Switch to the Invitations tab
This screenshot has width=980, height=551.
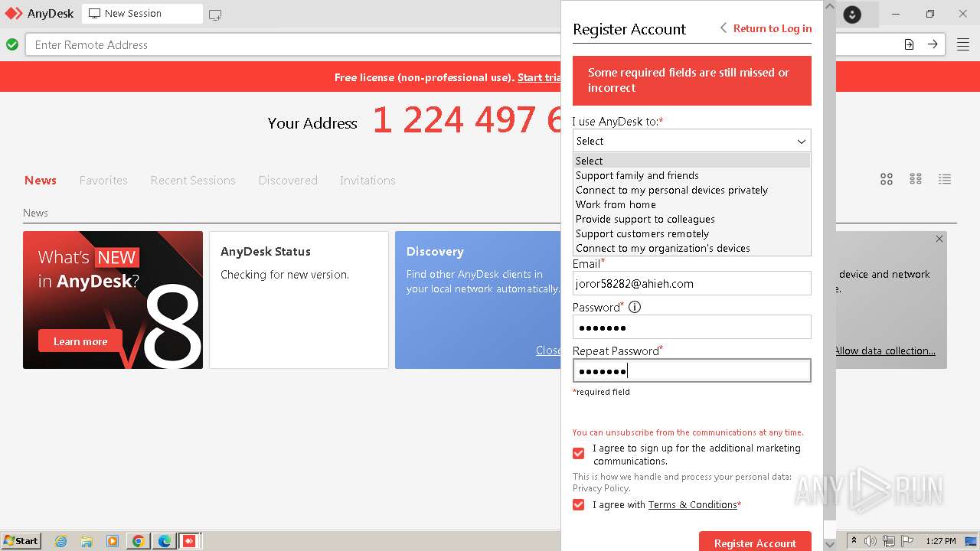367,181
